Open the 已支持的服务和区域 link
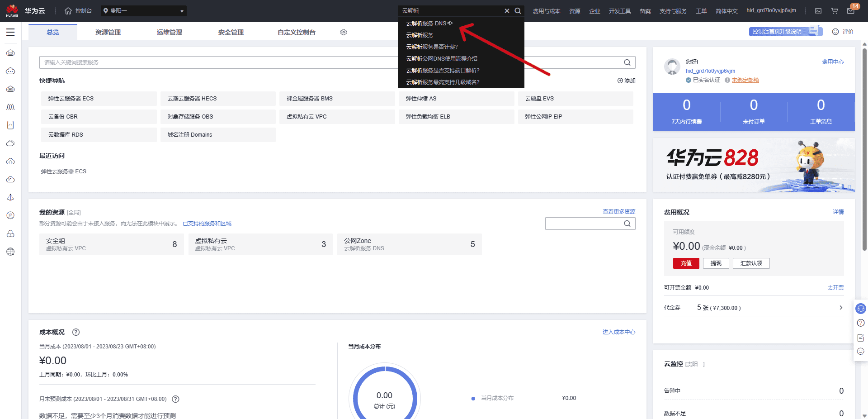The width and height of the screenshot is (868, 419). 207,224
